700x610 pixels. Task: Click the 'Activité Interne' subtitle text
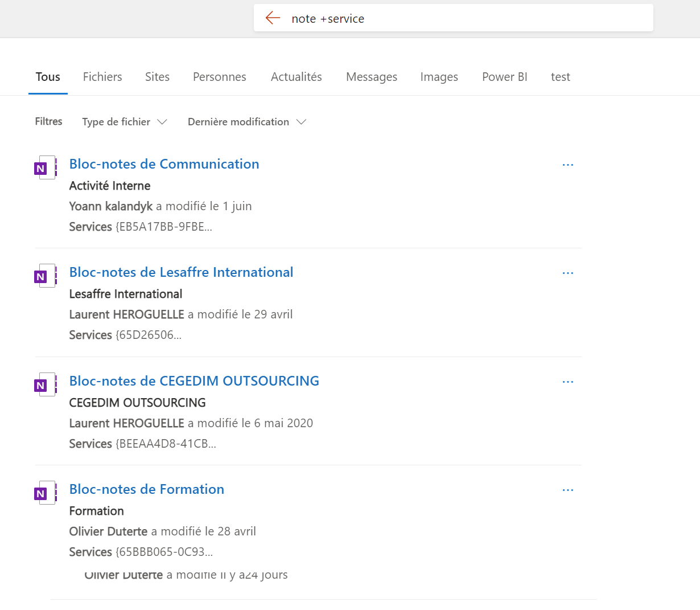coord(110,186)
